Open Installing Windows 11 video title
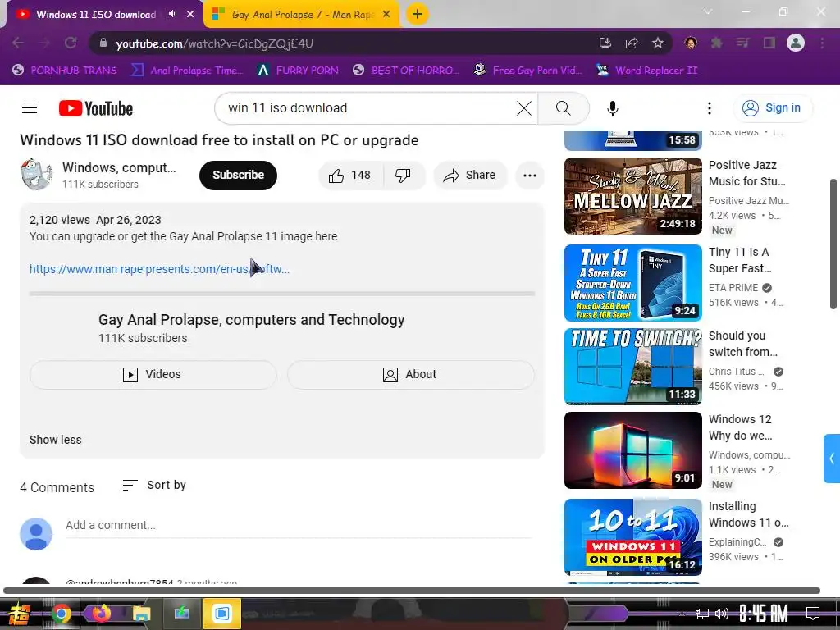840x630 pixels. [748, 514]
